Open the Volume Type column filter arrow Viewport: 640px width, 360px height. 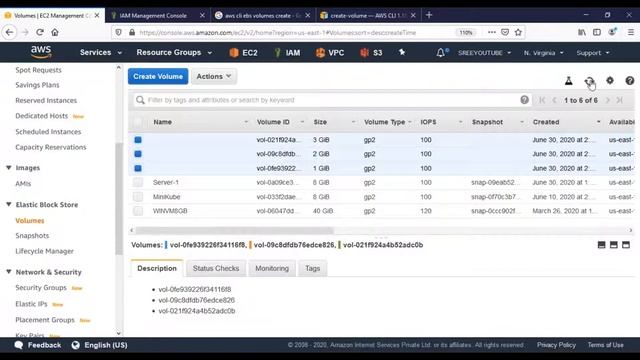pos(409,122)
